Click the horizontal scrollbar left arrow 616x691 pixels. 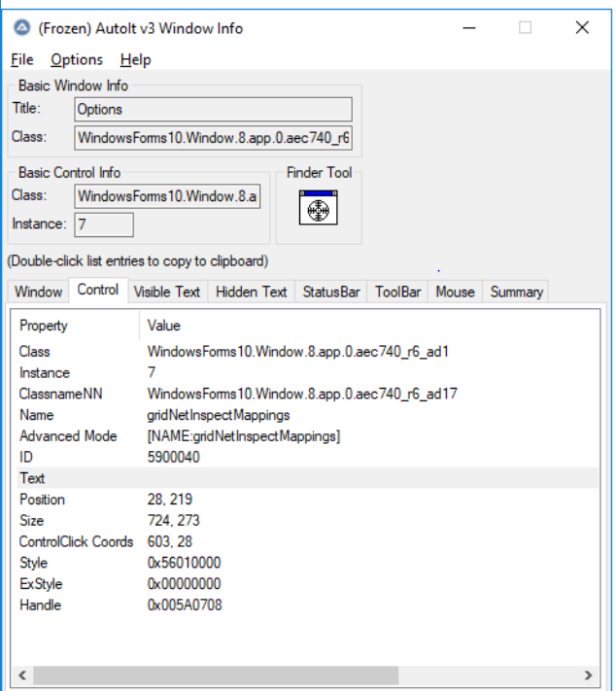22,675
